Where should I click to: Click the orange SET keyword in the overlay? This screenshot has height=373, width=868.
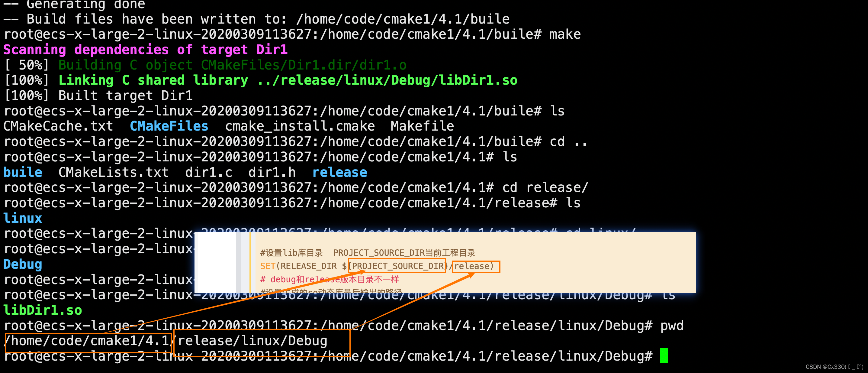(x=268, y=266)
